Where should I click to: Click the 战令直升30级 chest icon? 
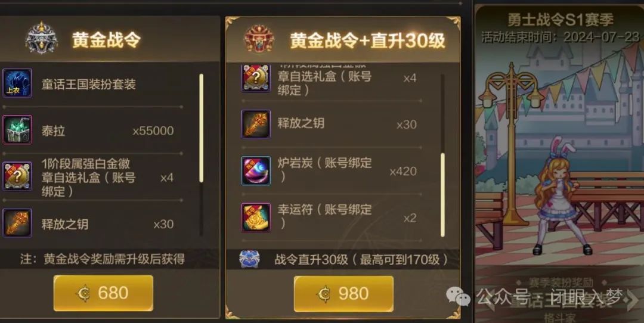pos(249,259)
